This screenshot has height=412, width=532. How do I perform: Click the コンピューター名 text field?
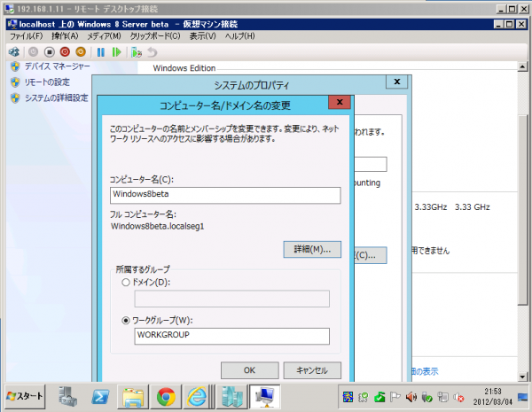coord(225,196)
